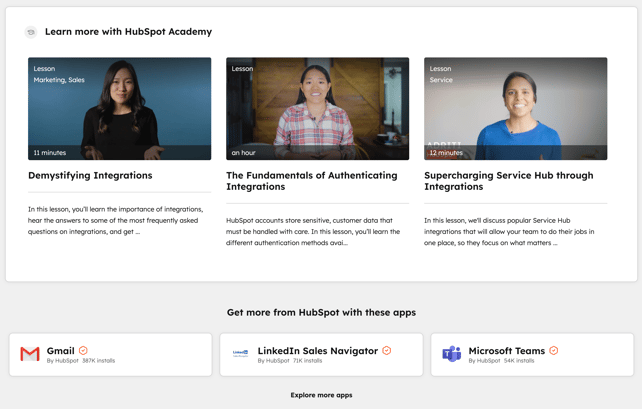Open the Fundamentals of Authenticating Integrations thumbnail
This screenshot has height=409, width=642.
pos(317,108)
